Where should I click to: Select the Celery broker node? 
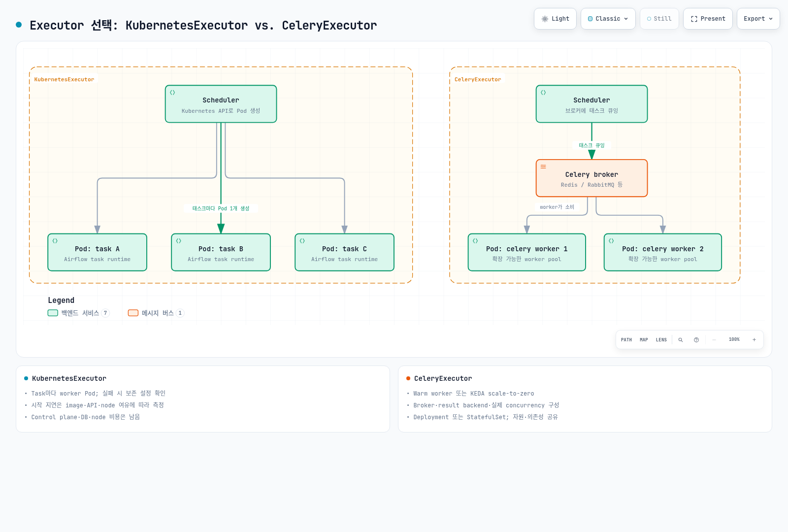591,178
